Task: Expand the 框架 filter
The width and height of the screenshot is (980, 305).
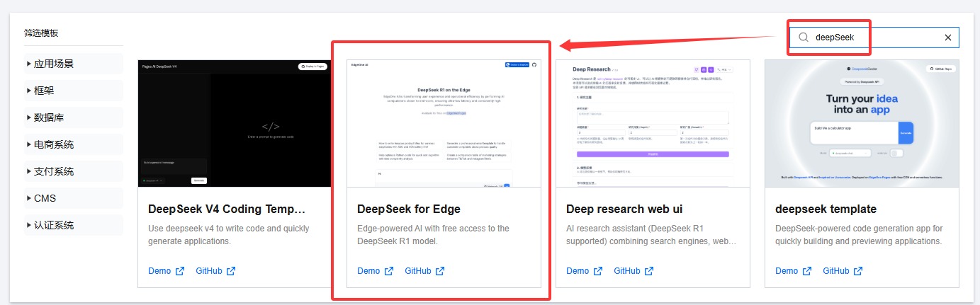Action: 74,91
